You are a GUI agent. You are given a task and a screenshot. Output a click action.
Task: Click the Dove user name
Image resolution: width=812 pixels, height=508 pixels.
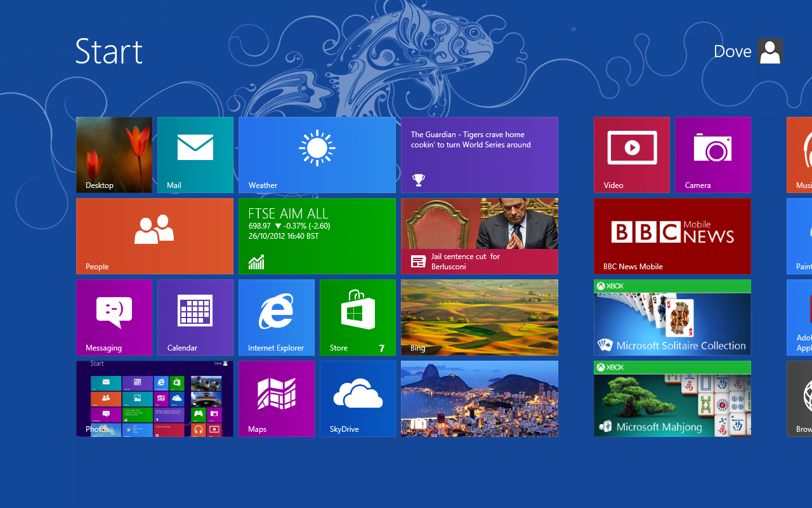733,51
